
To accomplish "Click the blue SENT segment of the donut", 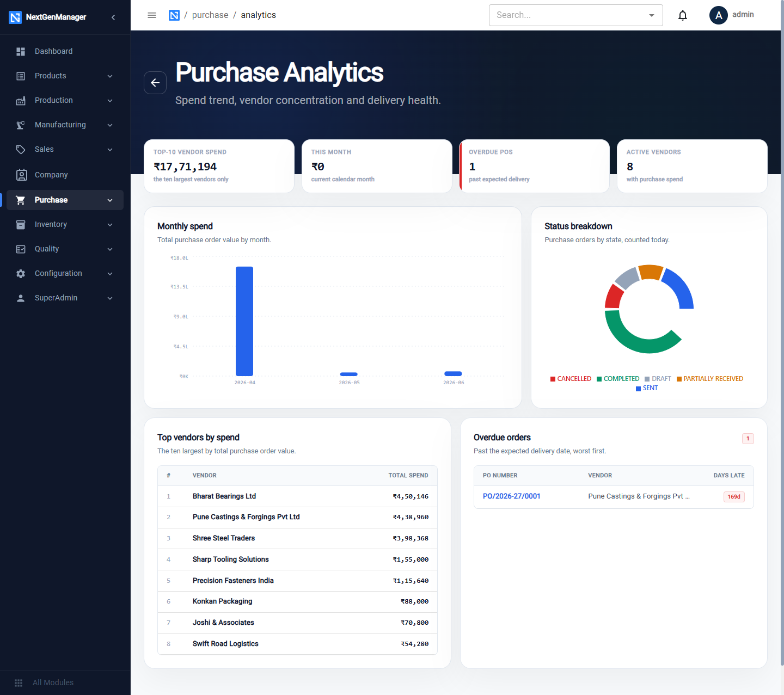I will [x=679, y=287].
